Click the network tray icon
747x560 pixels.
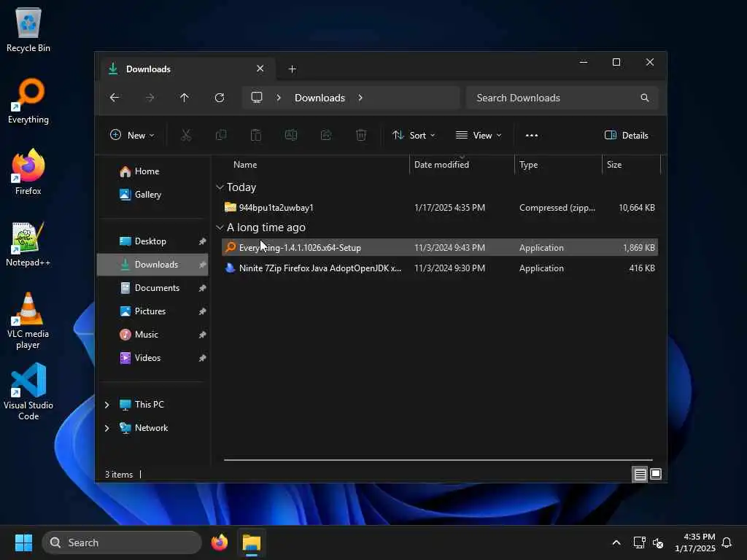click(x=639, y=542)
